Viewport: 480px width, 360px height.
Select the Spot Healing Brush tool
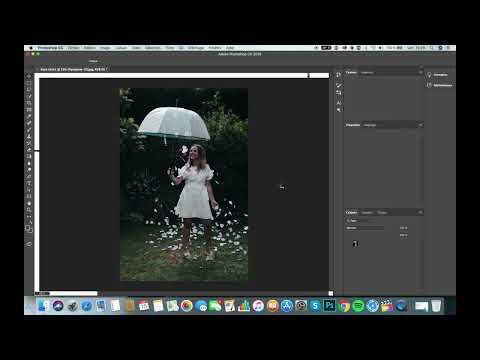click(x=29, y=123)
